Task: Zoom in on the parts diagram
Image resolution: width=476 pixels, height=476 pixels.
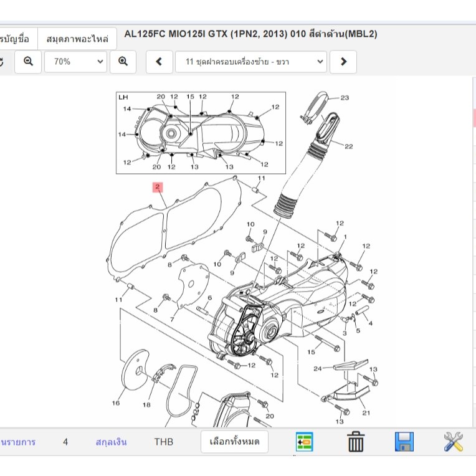Action: [x=123, y=62]
